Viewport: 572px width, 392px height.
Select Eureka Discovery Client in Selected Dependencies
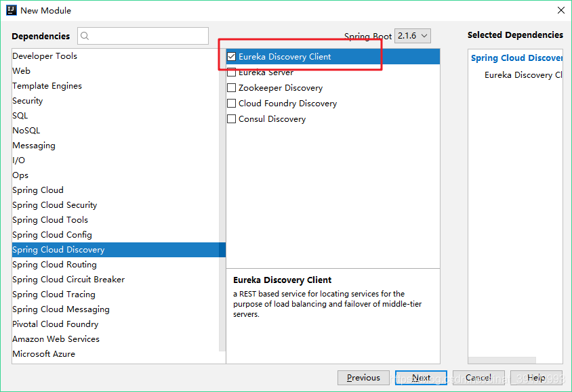pos(523,75)
